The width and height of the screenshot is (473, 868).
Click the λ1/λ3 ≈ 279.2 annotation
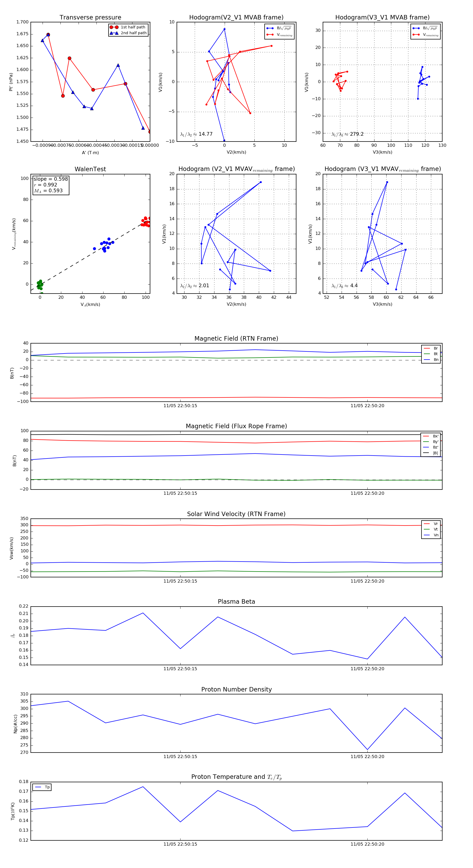click(x=347, y=134)
